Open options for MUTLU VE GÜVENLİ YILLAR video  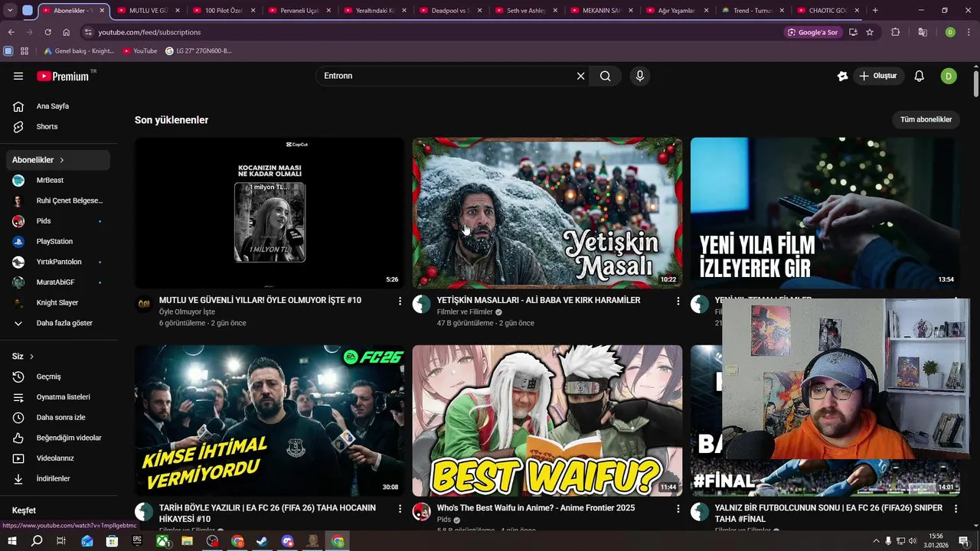coord(400,302)
